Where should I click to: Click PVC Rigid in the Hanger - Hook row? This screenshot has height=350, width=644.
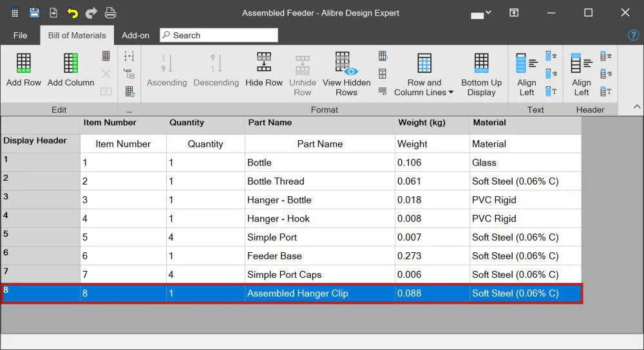[526, 218]
